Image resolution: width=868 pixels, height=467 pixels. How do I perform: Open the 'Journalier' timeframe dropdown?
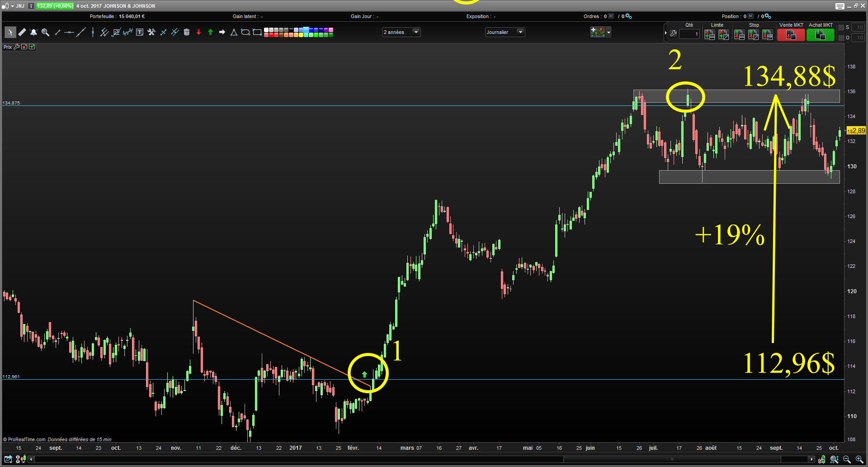pos(505,32)
